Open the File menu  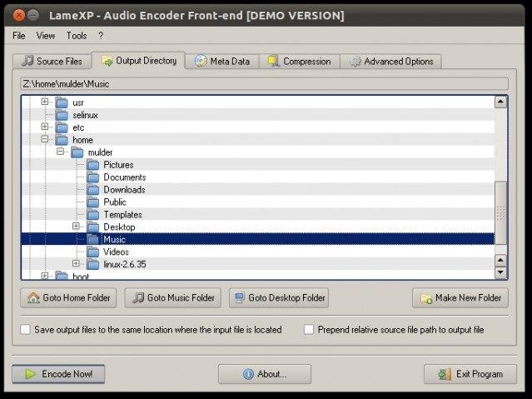click(x=18, y=35)
